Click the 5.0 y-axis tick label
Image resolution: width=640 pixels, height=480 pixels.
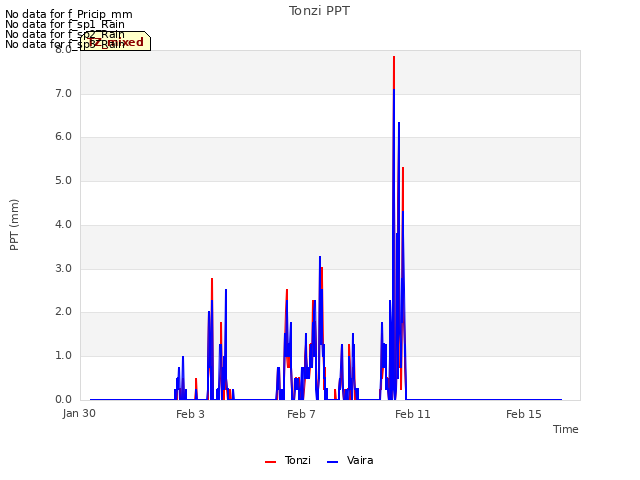[63, 180]
